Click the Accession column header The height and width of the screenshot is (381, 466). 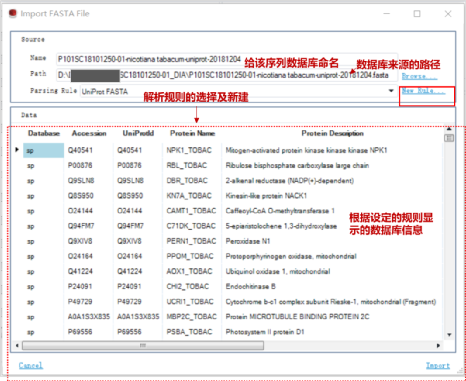click(x=89, y=133)
